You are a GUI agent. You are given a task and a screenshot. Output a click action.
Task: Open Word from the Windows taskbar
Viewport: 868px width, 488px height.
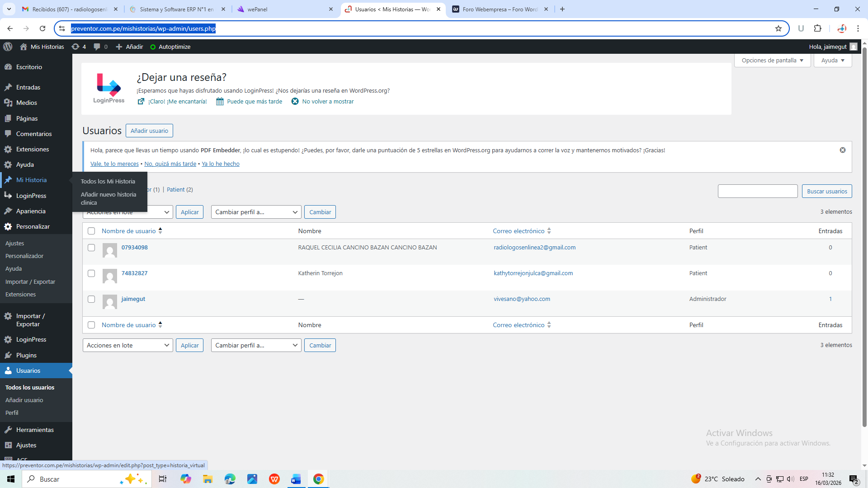[296, 479]
